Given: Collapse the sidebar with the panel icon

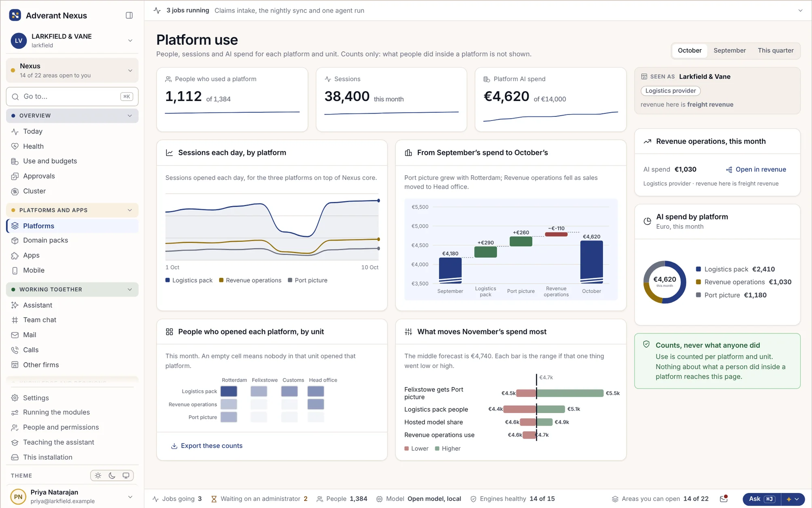Looking at the screenshot, I should pos(129,15).
